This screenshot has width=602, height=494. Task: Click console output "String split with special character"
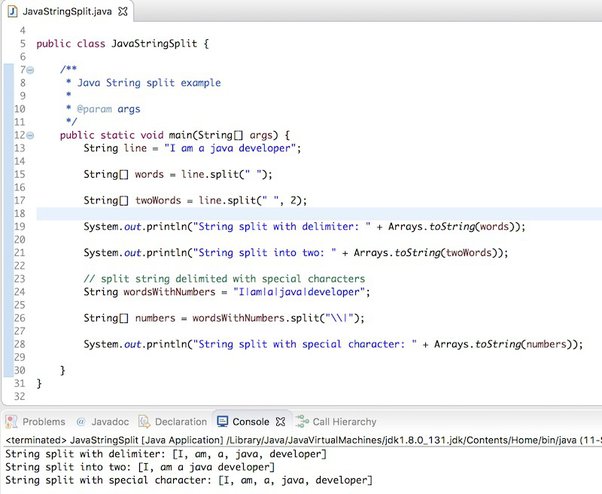coord(189,480)
